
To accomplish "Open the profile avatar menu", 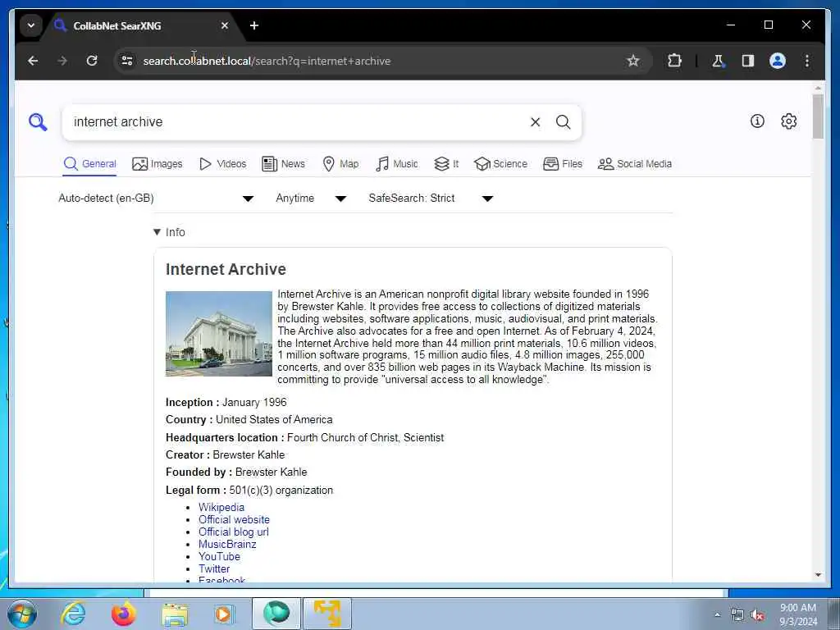I will pos(778,61).
